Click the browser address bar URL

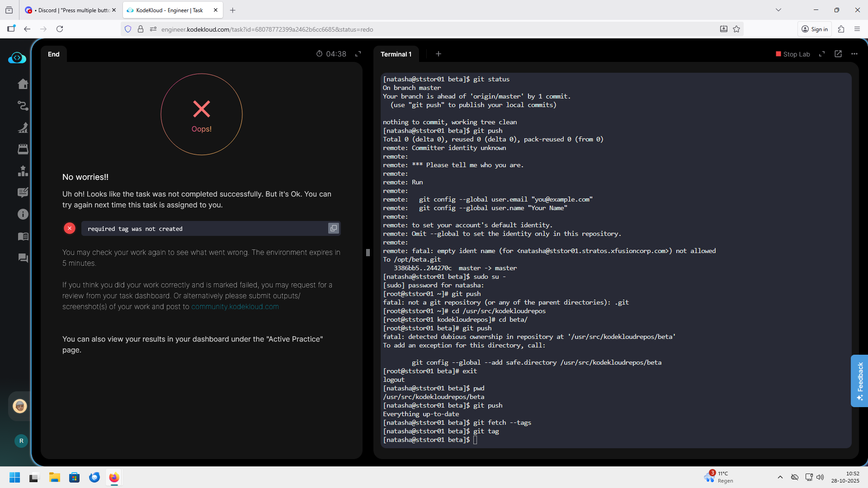pyautogui.click(x=267, y=29)
